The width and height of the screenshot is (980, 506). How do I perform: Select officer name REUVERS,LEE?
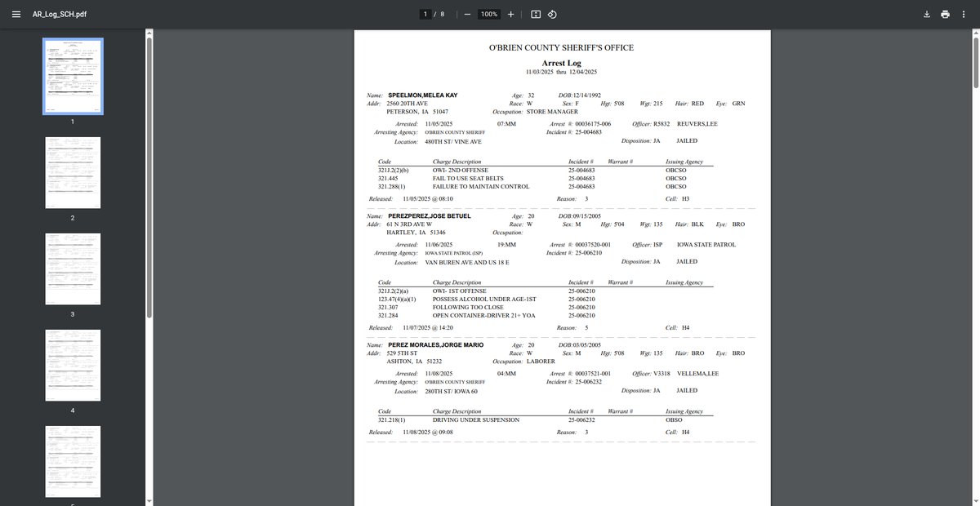698,124
